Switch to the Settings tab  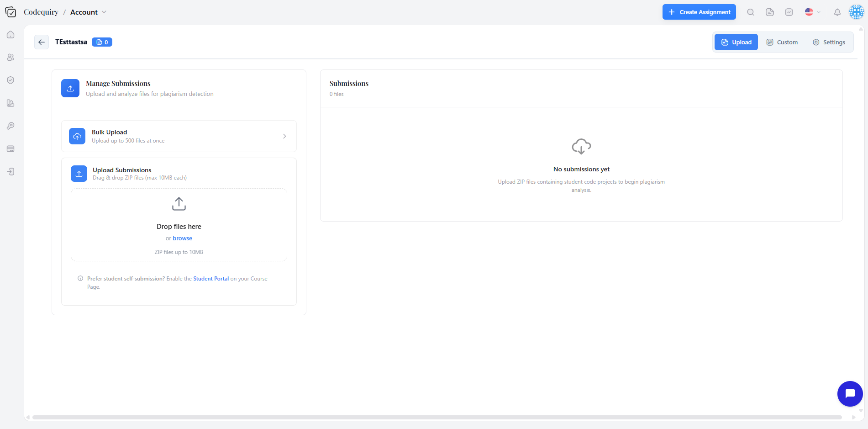click(x=829, y=42)
